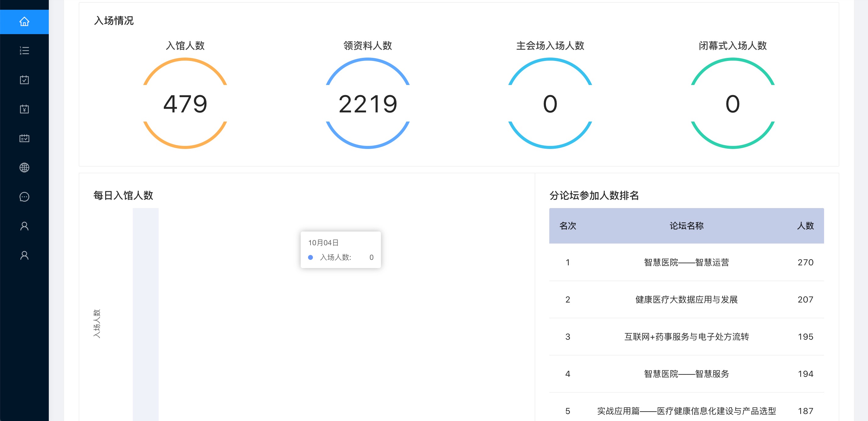Click the count 187 in the ranking table
The image size is (868, 421).
click(x=805, y=411)
